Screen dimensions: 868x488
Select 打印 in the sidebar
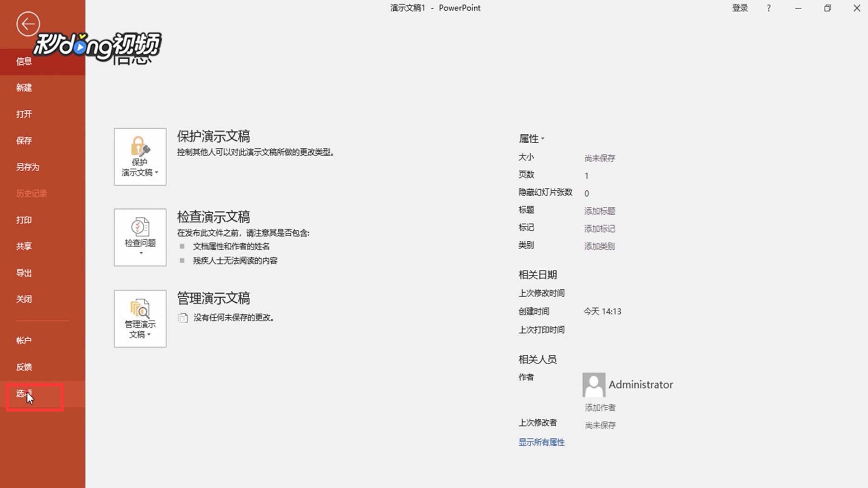(x=42, y=220)
